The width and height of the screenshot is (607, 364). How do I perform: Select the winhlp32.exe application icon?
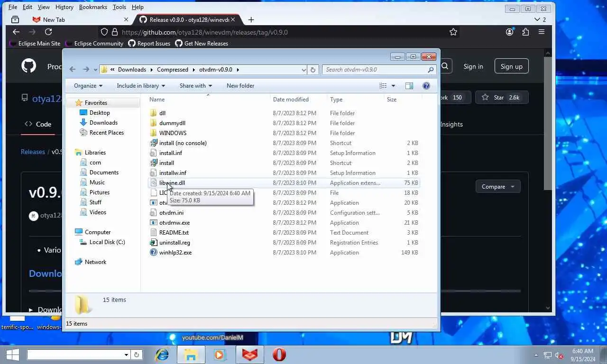pos(153,253)
